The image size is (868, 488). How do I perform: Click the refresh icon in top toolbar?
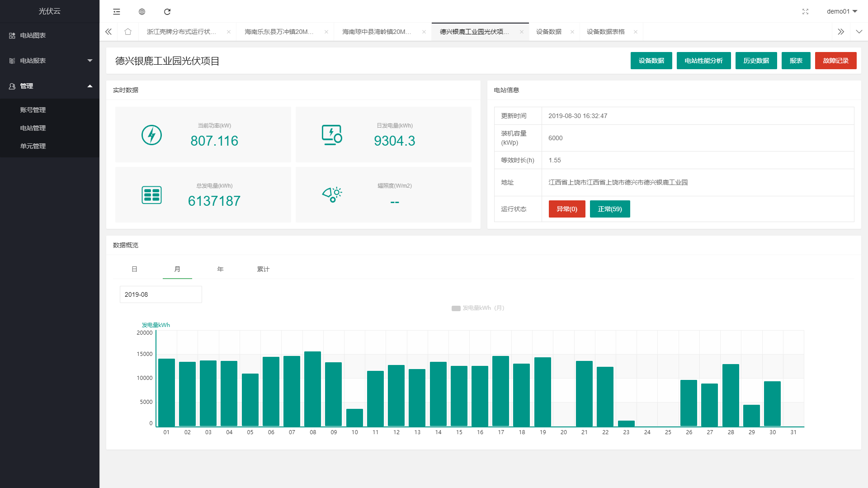pos(167,12)
